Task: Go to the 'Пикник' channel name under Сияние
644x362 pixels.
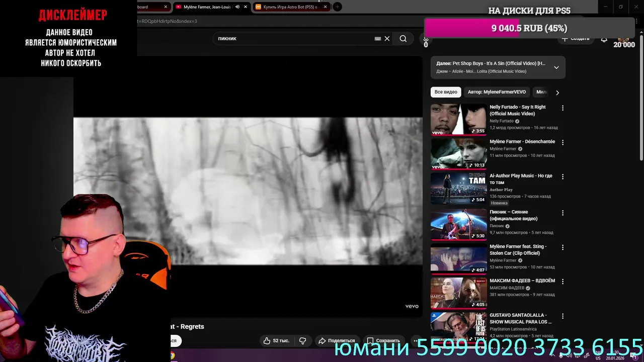Action: (x=497, y=226)
